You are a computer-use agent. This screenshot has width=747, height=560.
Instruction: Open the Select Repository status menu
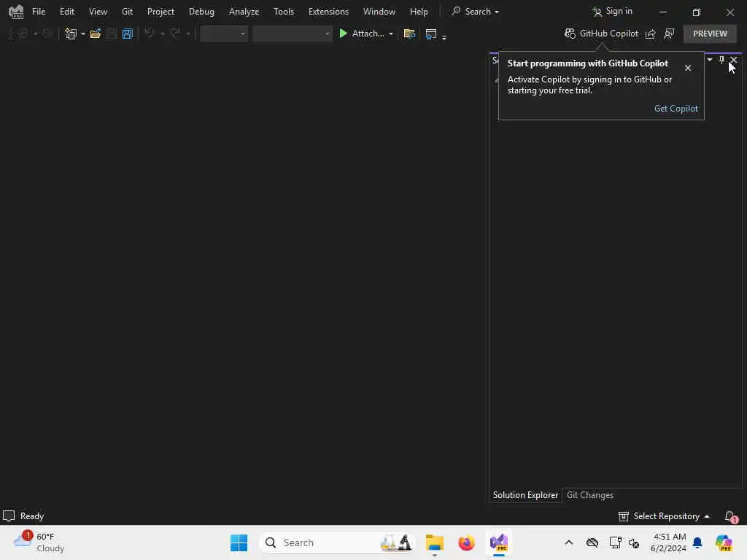point(664,516)
